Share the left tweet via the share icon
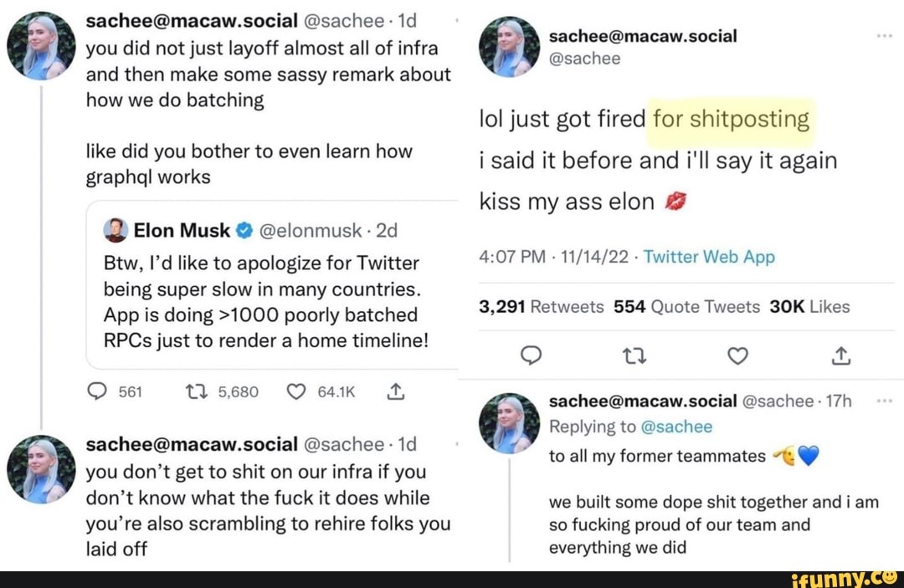This screenshot has height=588, width=904. (x=397, y=390)
